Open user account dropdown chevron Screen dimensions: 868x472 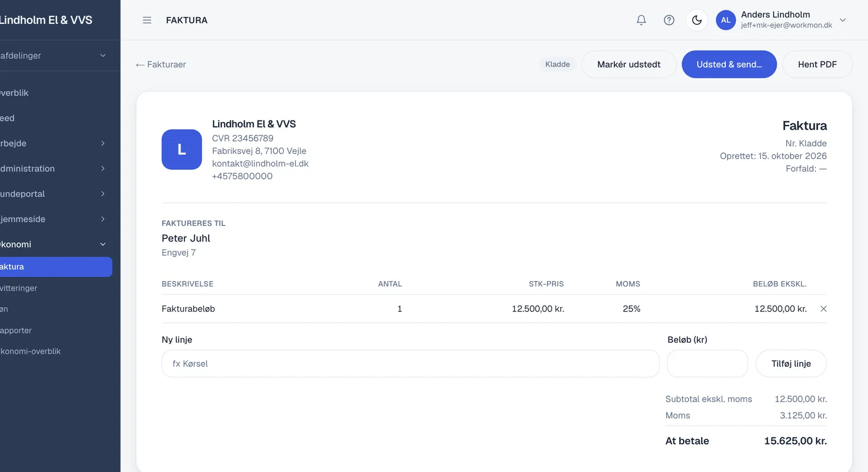point(843,20)
